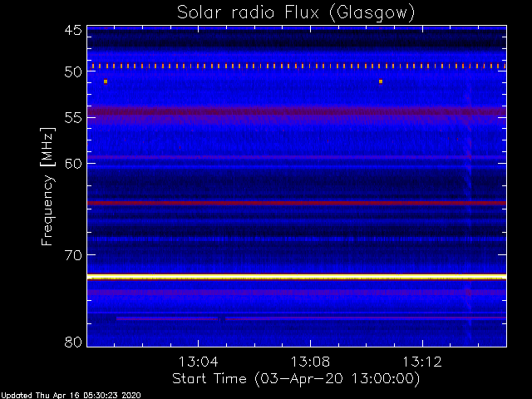
Task: Click the 60 frequency tick label
Action: 73,164
